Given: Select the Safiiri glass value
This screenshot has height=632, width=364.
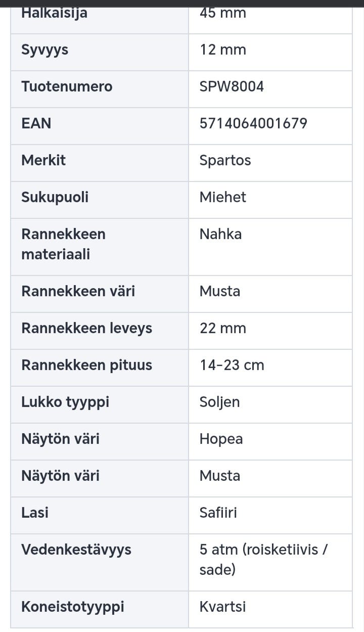Looking at the screenshot, I should 218,513.
